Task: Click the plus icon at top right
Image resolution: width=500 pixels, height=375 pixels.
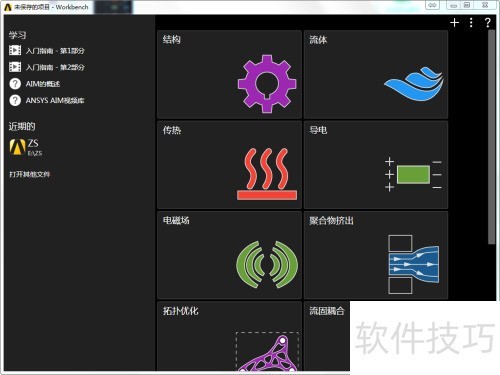Action: [x=454, y=23]
